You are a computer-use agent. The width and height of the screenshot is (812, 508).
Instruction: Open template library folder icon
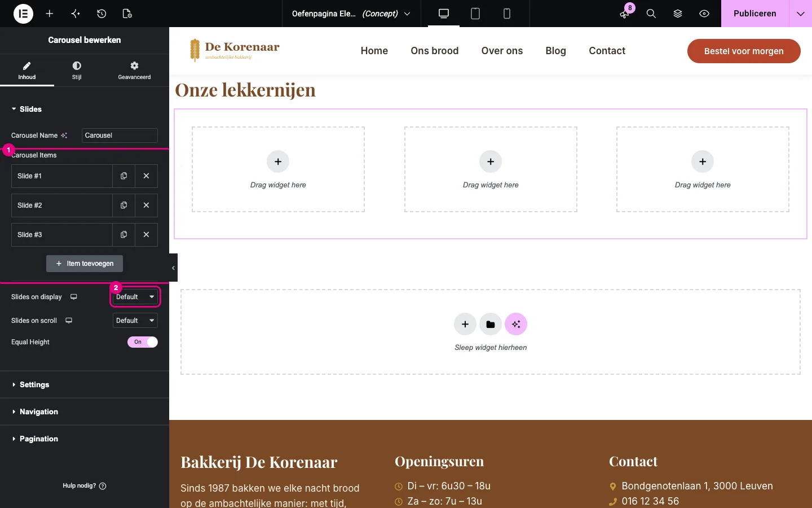pyautogui.click(x=491, y=324)
